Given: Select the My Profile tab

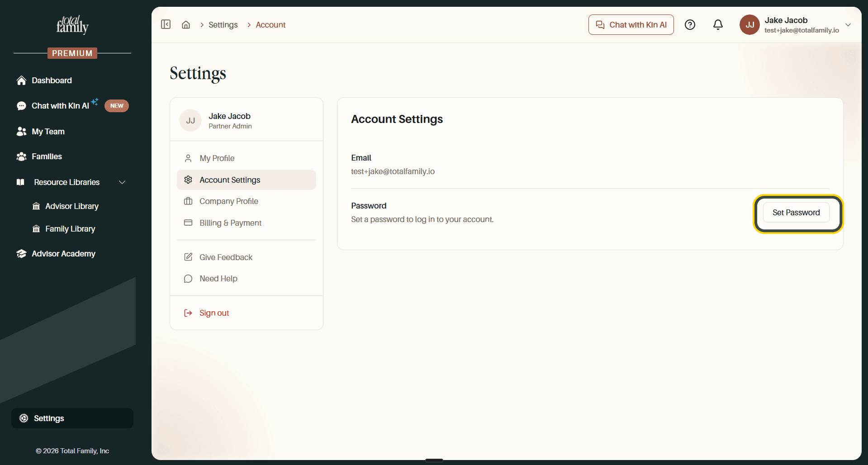Looking at the screenshot, I should pyautogui.click(x=247, y=158).
